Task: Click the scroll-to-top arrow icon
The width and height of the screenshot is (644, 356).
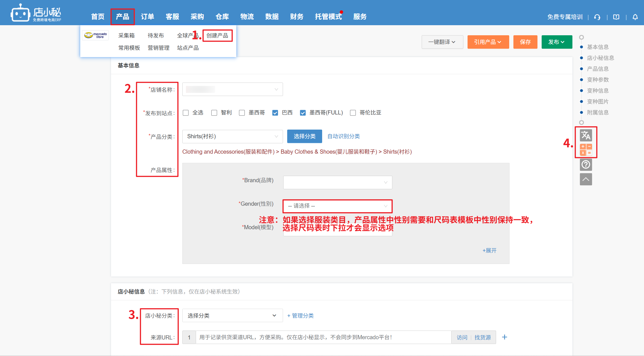Action: click(586, 179)
